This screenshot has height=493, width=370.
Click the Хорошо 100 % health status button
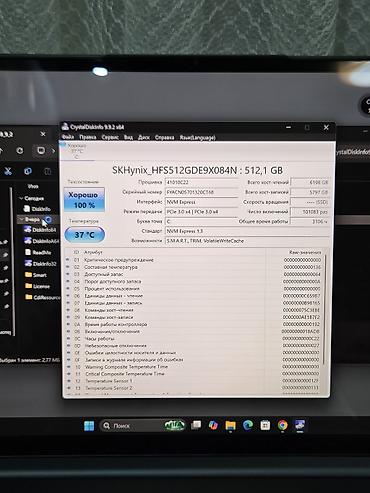click(x=84, y=200)
